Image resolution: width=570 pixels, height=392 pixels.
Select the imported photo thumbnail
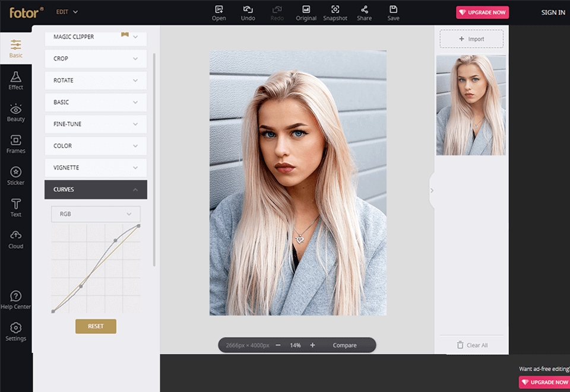pyautogui.click(x=471, y=106)
